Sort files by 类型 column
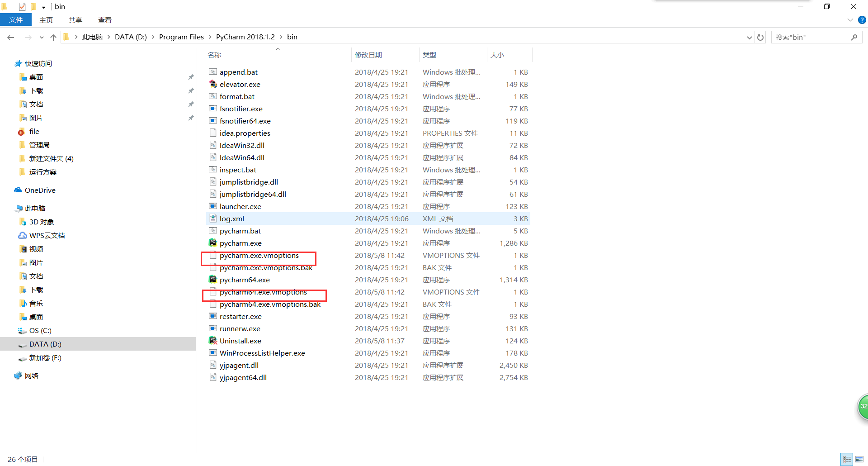This screenshot has width=868, height=466. click(453, 55)
